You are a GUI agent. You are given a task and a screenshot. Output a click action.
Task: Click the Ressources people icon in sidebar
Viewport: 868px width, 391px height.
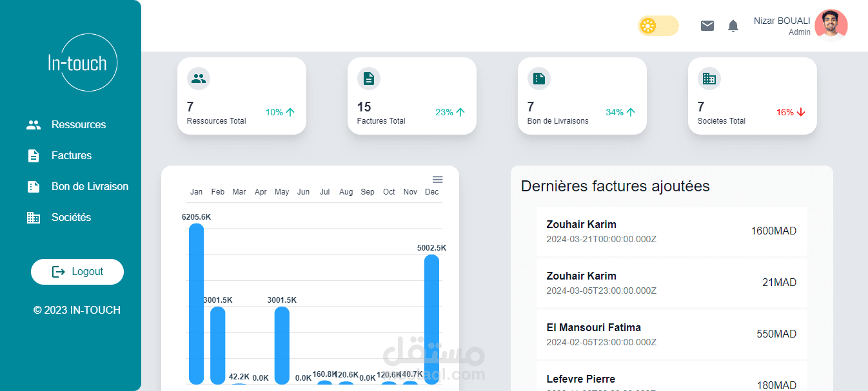coord(34,125)
